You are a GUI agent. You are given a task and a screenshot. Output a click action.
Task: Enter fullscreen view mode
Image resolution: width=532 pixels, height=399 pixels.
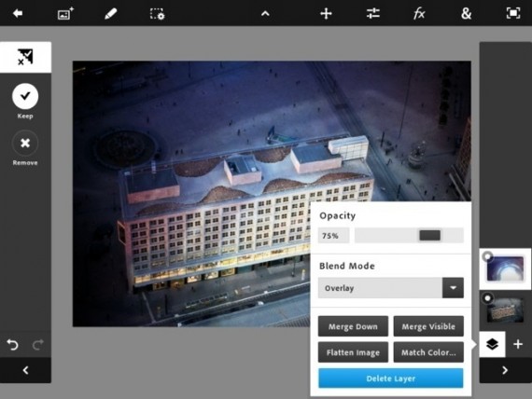click(x=513, y=14)
